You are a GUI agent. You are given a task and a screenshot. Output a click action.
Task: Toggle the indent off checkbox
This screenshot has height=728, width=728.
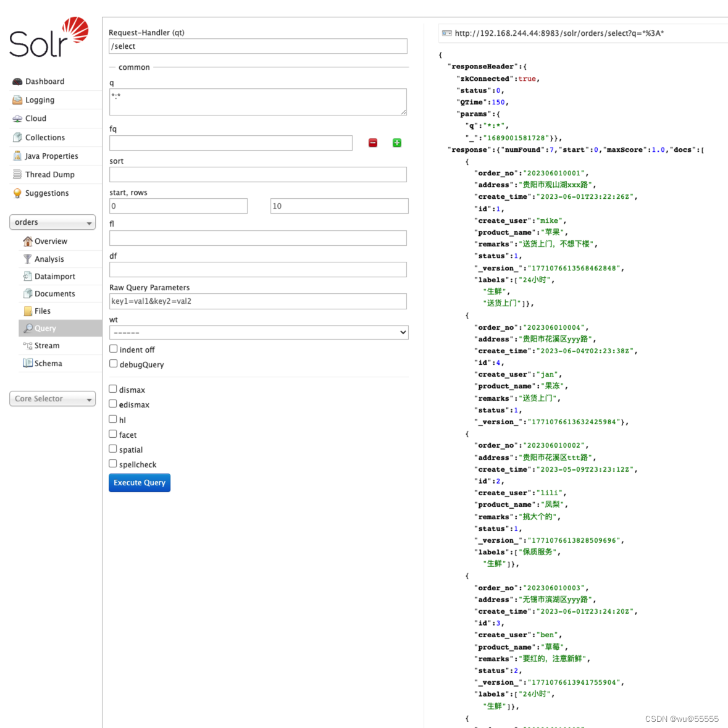113,349
